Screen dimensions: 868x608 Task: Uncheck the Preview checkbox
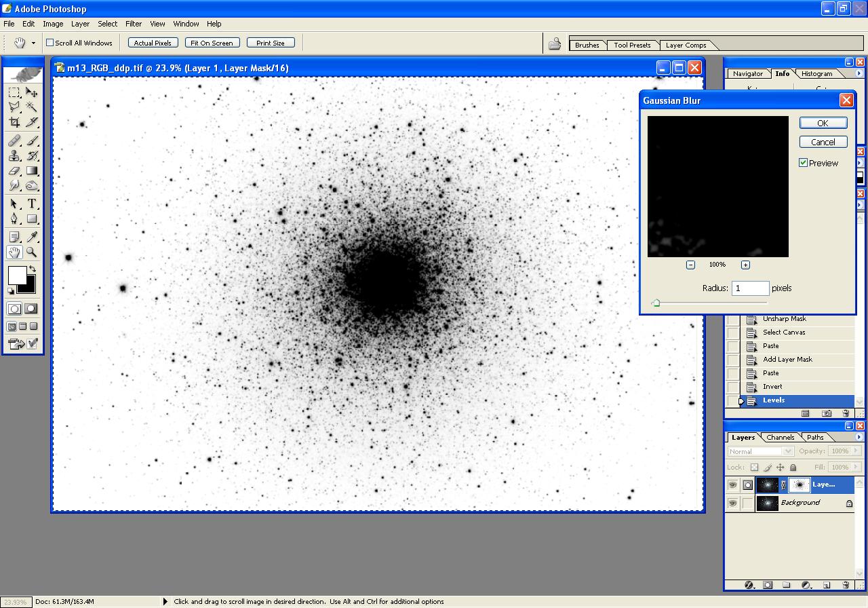pos(804,163)
